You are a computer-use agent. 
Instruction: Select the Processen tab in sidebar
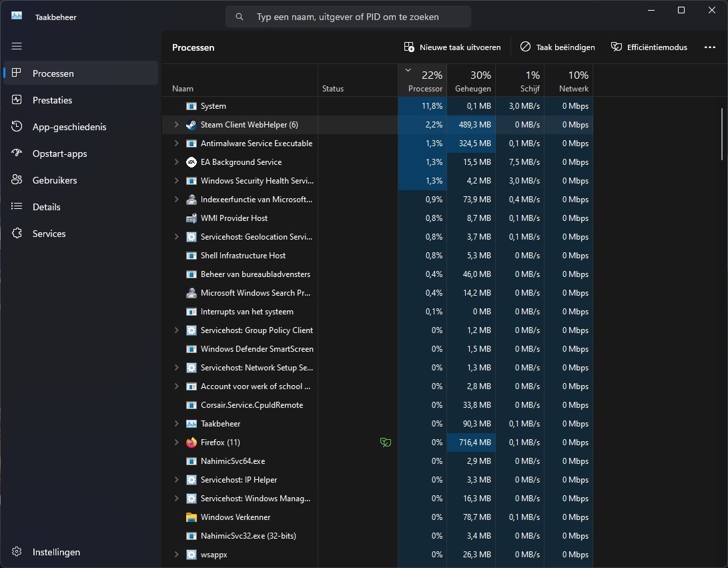coord(81,73)
